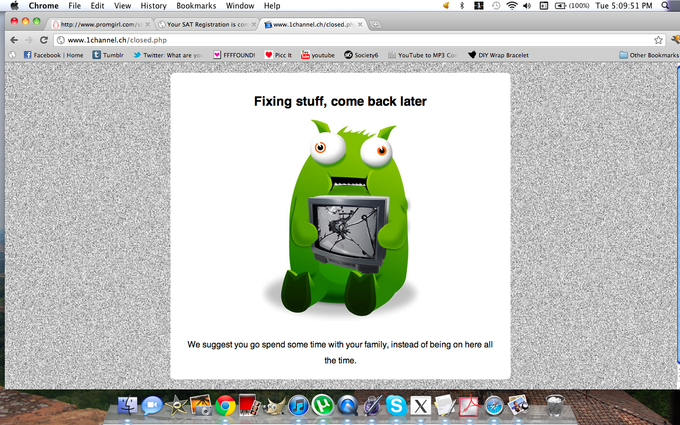Viewport: 680px width, 425px height.
Task: Click the VLC cone menu bar icon
Action: click(446, 6)
